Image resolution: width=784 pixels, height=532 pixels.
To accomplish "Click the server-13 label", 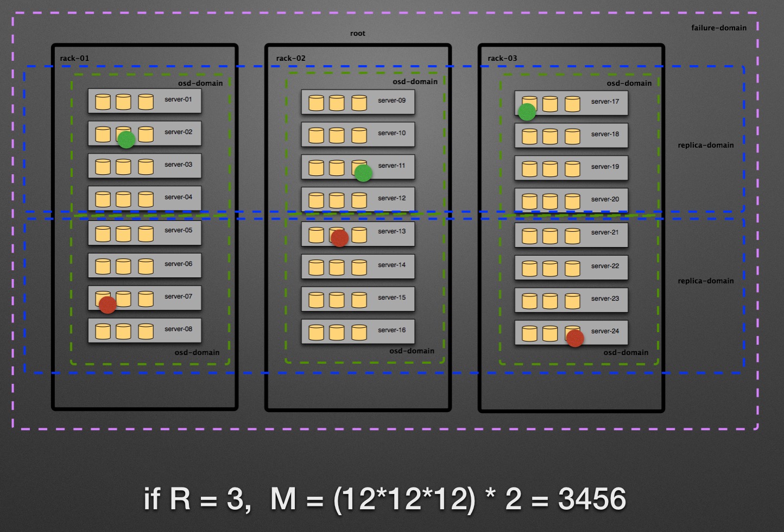I will click(391, 231).
